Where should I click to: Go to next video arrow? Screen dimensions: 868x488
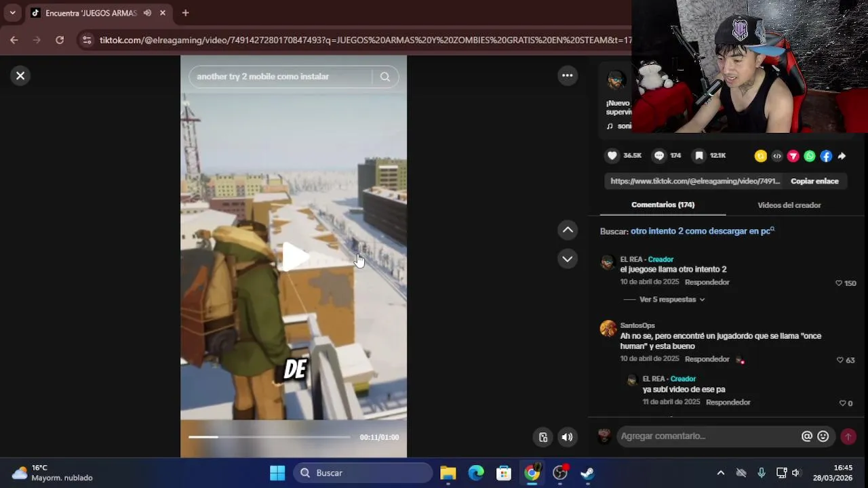pos(568,259)
